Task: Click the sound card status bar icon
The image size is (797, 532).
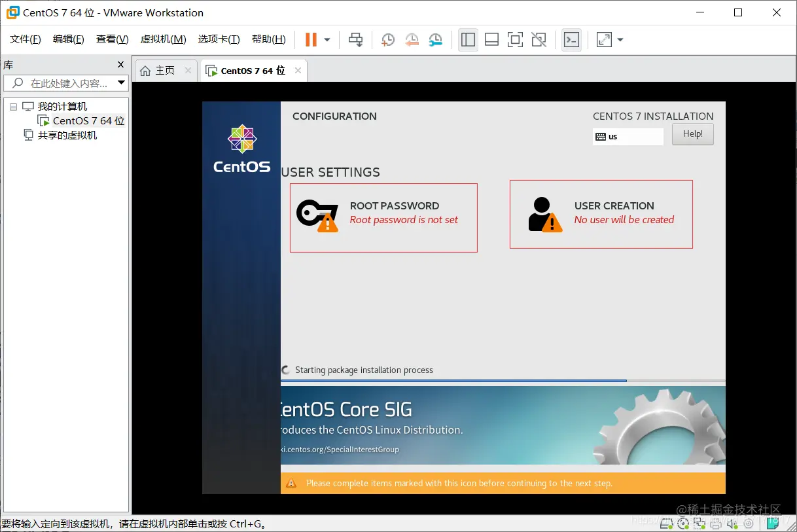Action: coord(732,523)
